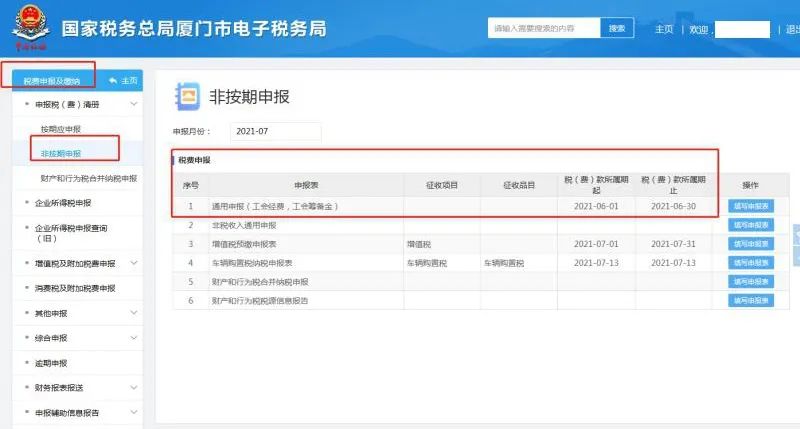Click the notebook icon beside 非按期申报 title
The height and width of the screenshot is (429, 800).
[187, 96]
